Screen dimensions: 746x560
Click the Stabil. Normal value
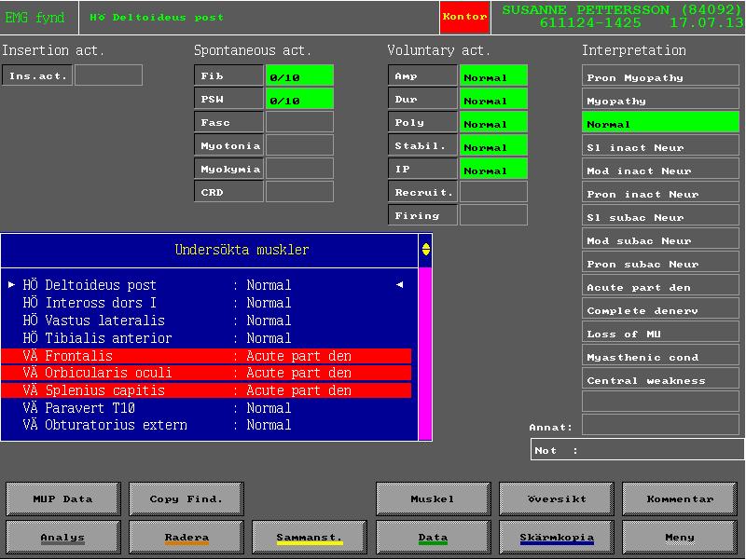493,145
